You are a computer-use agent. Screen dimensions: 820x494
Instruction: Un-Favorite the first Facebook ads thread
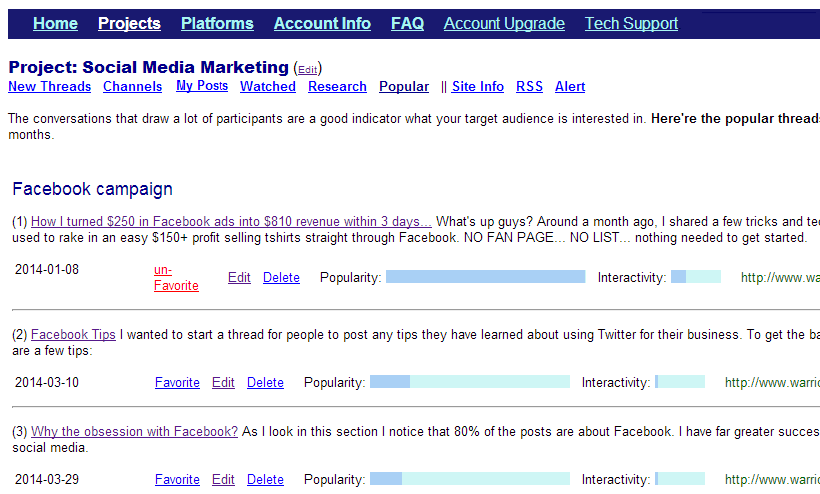click(x=176, y=278)
